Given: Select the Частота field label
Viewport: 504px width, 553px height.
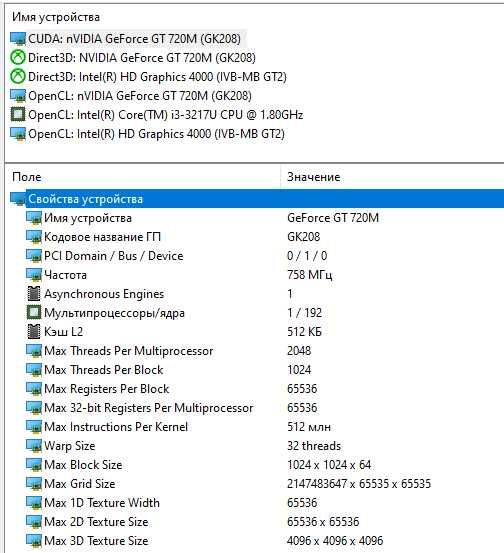Looking at the screenshot, I should [65, 275].
